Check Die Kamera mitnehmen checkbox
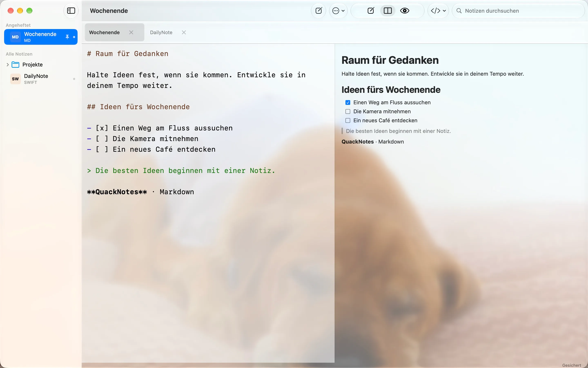This screenshot has width=588, height=368. coord(348,111)
